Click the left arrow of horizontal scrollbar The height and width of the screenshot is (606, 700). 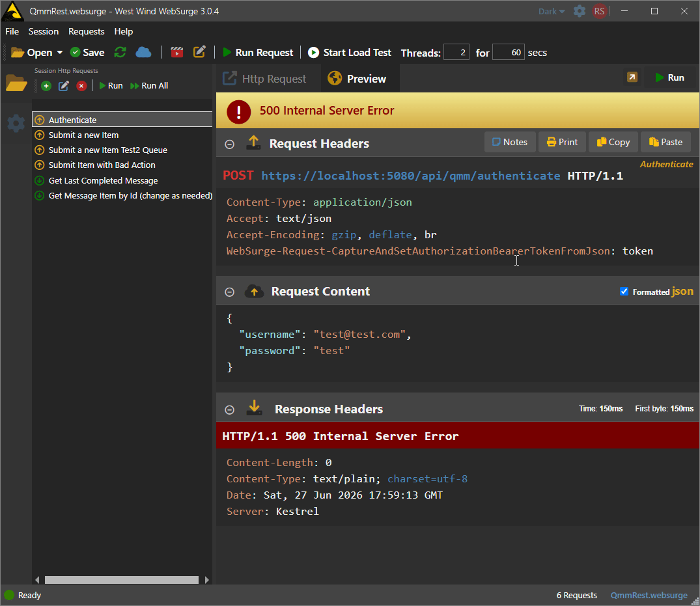tap(37, 580)
